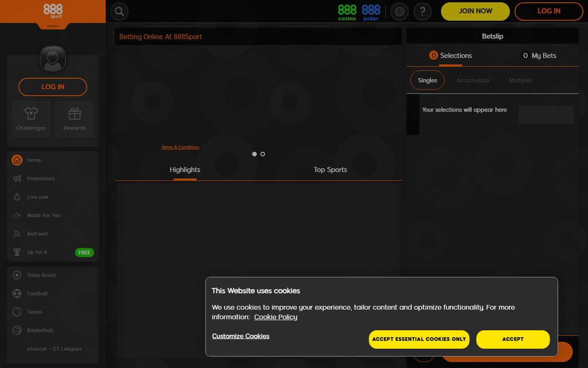The image size is (588, 368).
Task: Open the search magnifier icon
Action: pos(119,11)
